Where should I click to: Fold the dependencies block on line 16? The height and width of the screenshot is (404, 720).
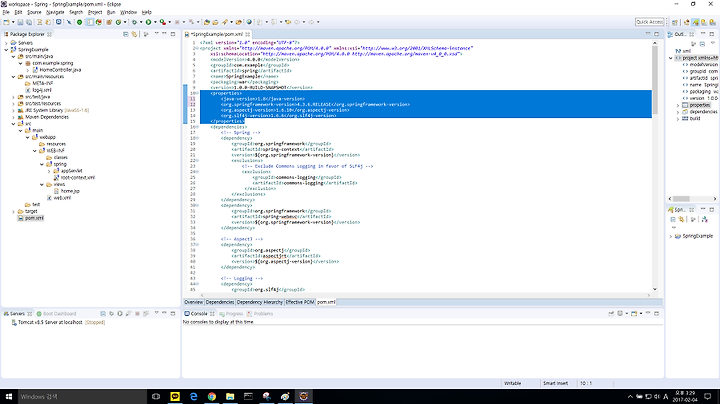tap(197, 127)
